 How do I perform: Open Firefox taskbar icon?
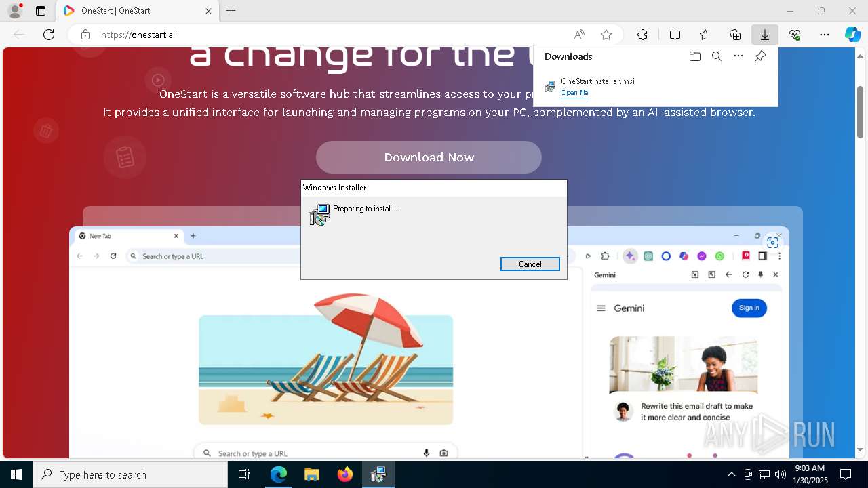click(x=345, y=474)
